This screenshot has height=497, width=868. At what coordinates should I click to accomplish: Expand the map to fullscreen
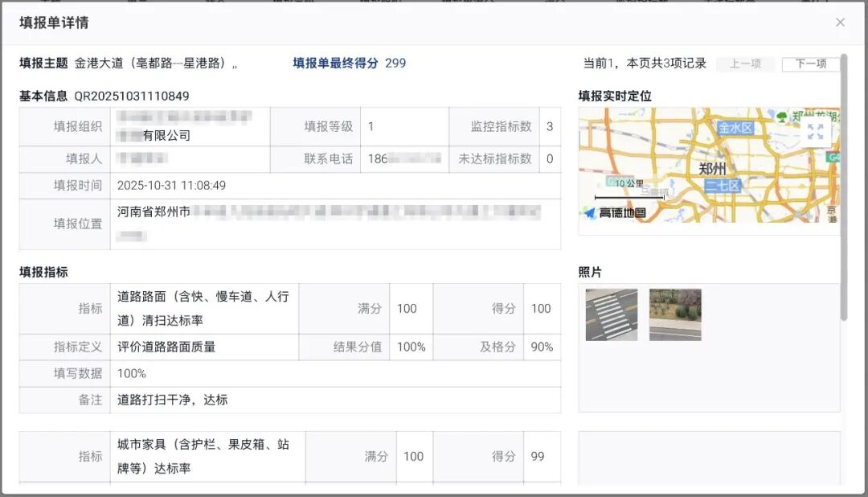814,130
